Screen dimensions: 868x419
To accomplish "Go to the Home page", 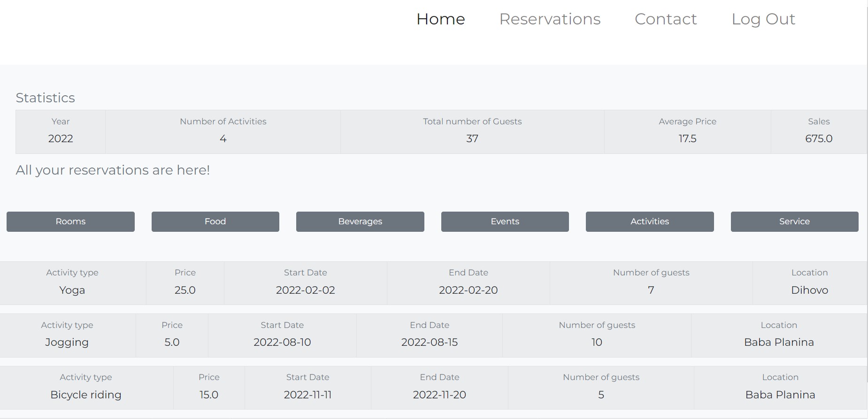I will pyautogui.click(x=440, y=19).
